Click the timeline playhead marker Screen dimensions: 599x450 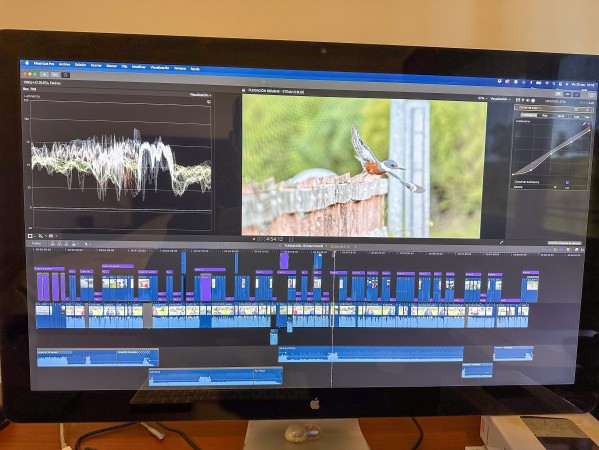click(x=333, y=254)
